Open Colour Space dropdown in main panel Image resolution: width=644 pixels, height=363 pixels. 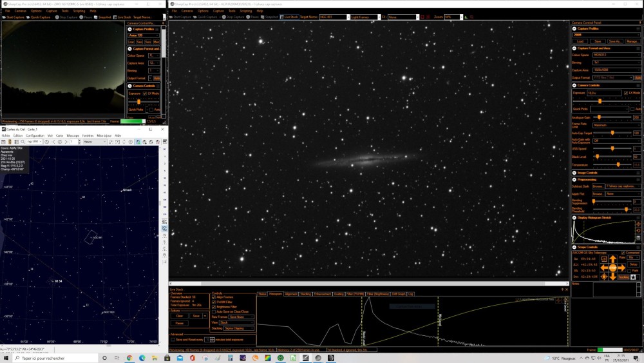point(616,55)
